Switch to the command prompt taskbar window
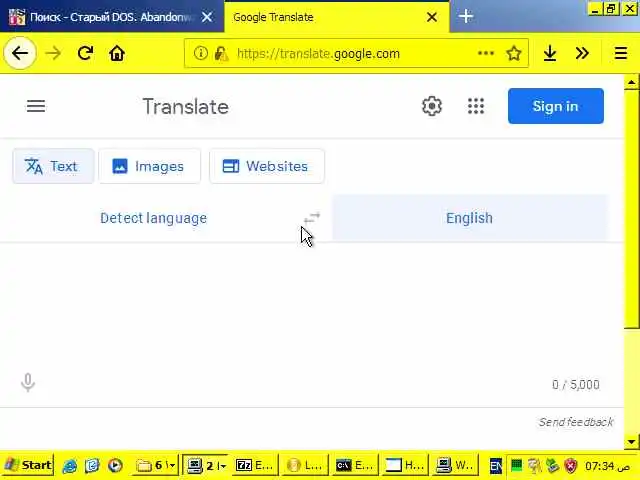 point(355,465)
